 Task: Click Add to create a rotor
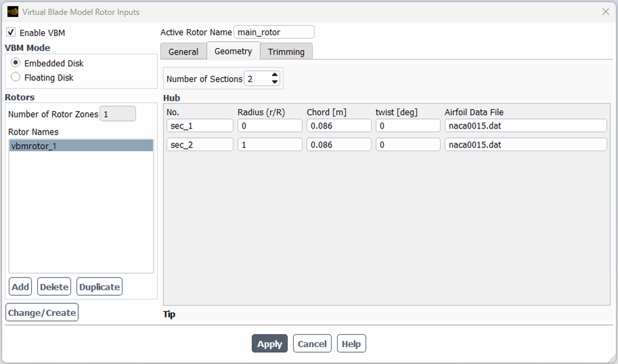point(20,287)
